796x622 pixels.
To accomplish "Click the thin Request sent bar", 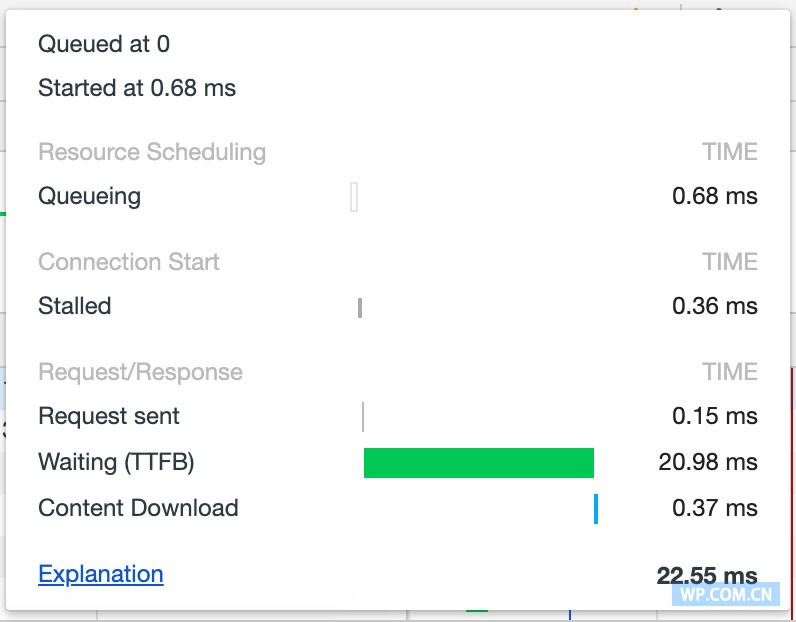I will tap(363, 416).
